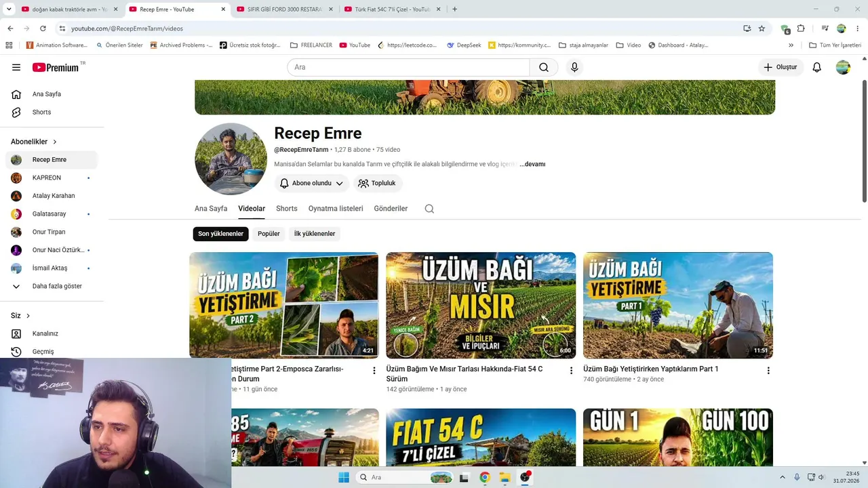This screenshot has width=868, height=488.
Task: Click the Topluluk button
Action: click(x=378, y=183)
